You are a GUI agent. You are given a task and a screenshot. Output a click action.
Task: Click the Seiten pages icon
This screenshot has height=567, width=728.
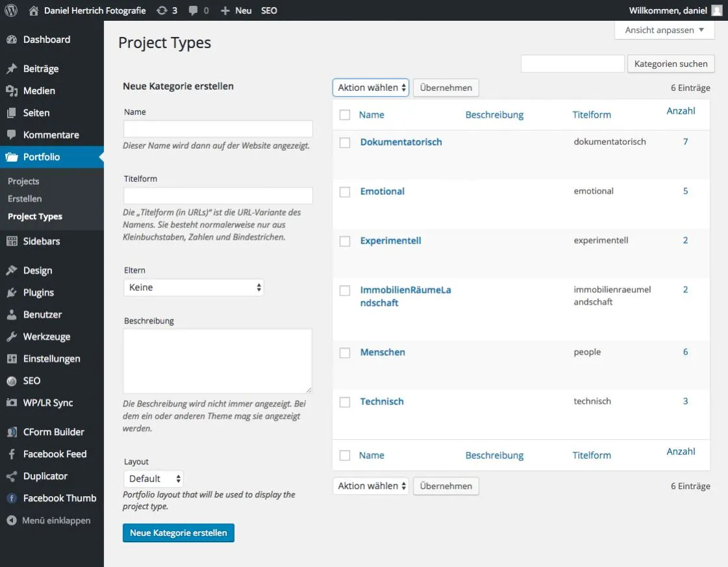tap(12, 113)
